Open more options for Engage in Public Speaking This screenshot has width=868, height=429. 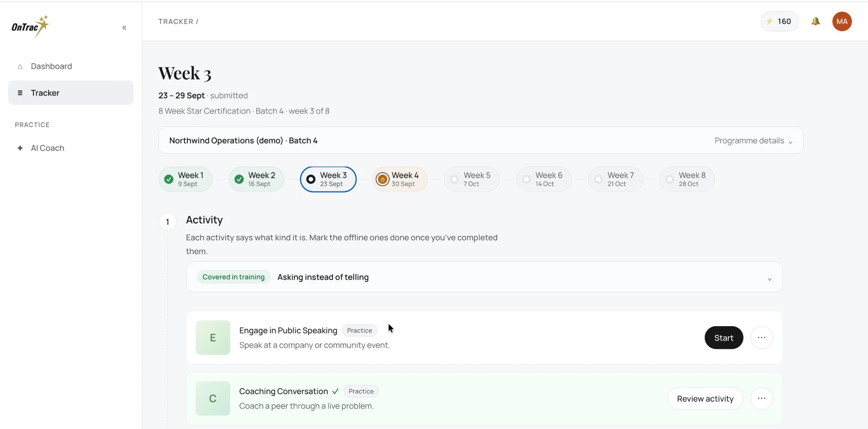(x=762, y=337)
